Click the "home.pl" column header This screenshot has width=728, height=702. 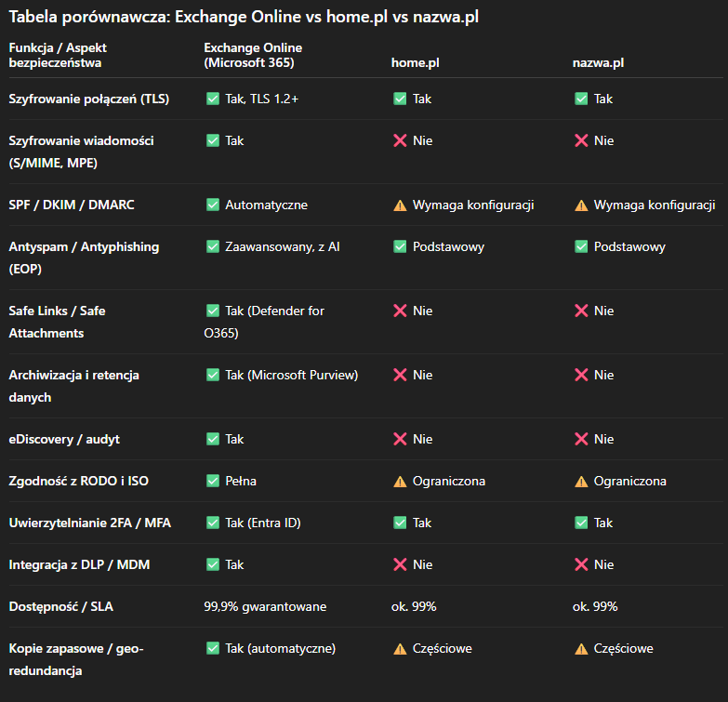[416, 62]
